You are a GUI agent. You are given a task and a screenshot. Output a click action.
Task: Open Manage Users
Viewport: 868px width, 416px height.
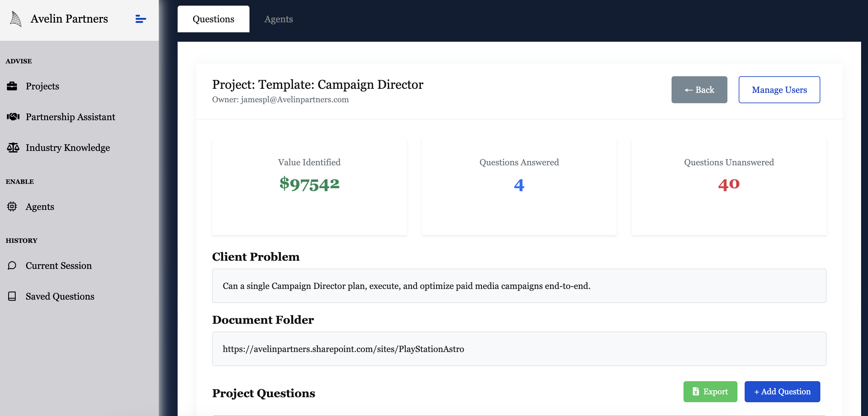779,90
